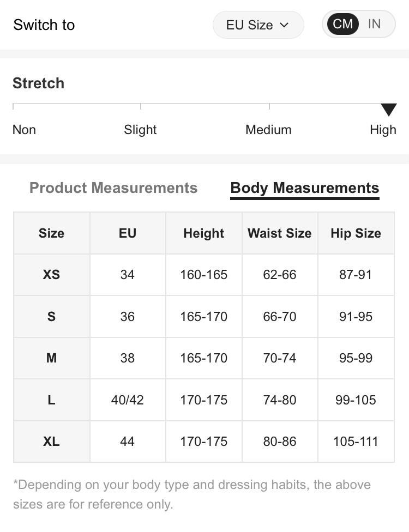Image resolution: width=409 pixels, height=532 pixels.
Task: Click the Height column header
Action: 203,233
